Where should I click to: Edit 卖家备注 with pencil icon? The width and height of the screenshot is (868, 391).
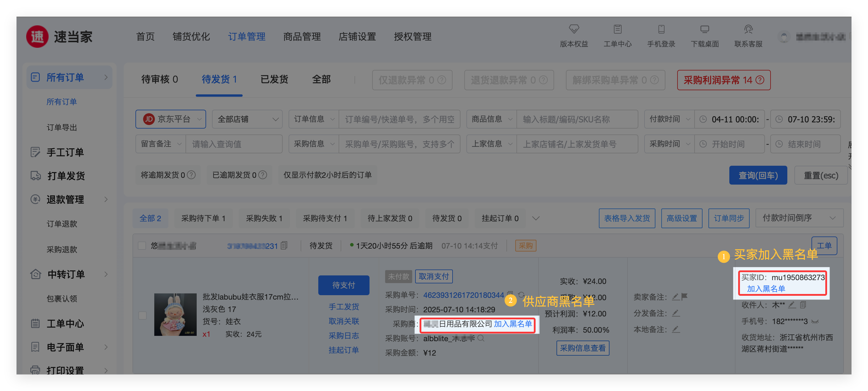[x=675, y=297]
